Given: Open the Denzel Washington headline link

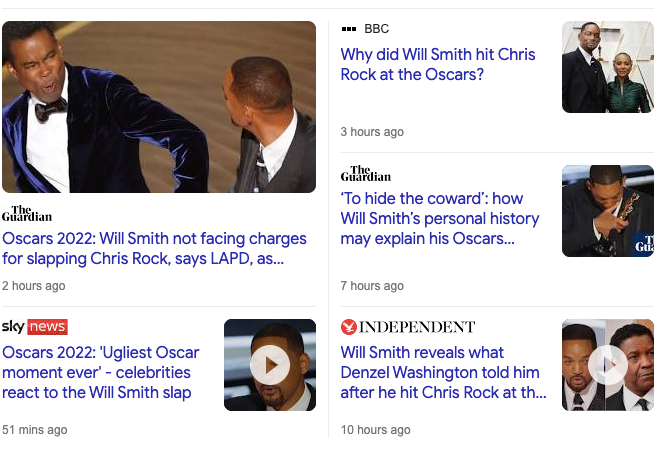Looking at the screenshot, I should 443,372.
